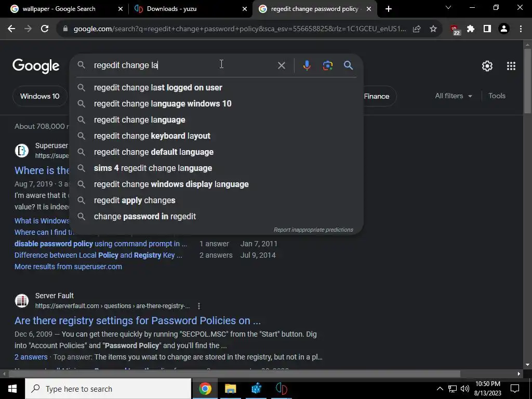
Task: Click the Windows taskbar search box
Action: coord(108,389)
